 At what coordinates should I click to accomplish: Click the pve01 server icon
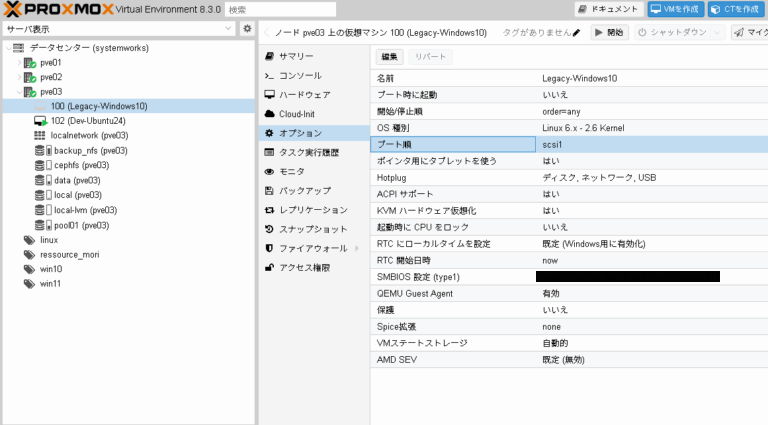pyautogui.click(x=30, y=63)
